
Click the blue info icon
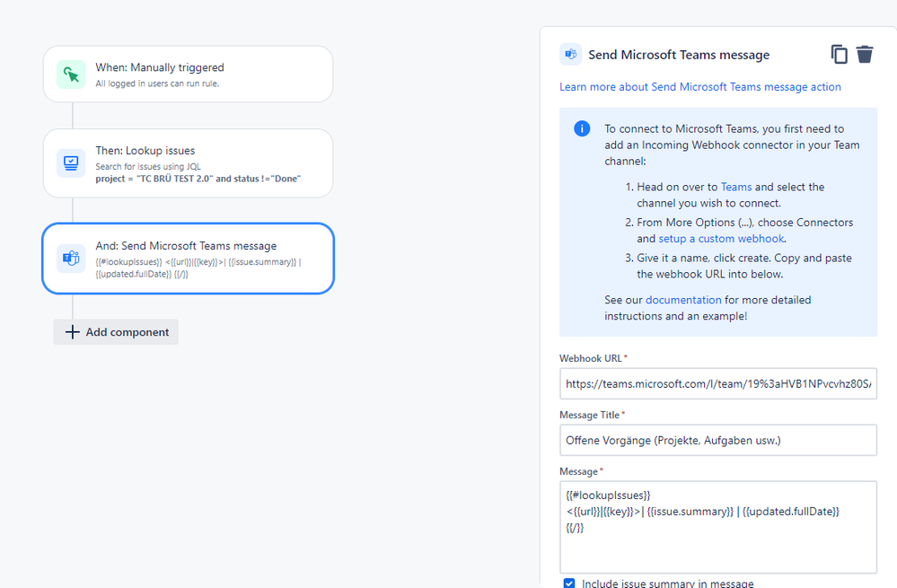click(x=582, y=128)
